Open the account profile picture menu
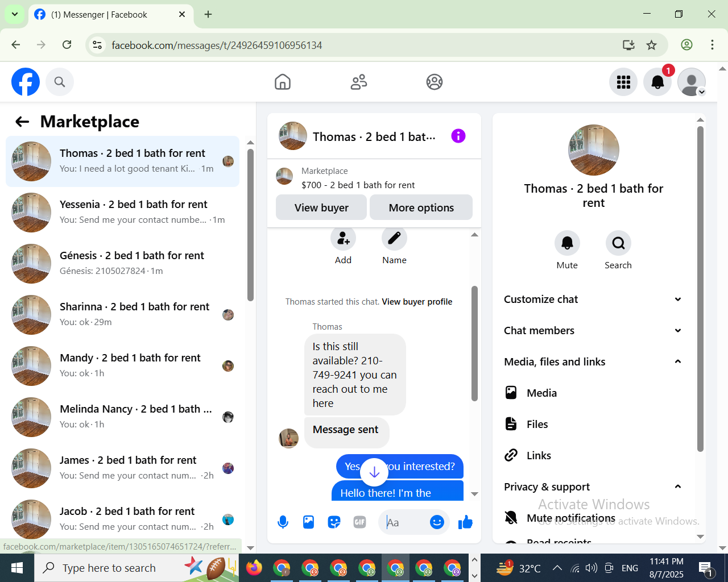Image resolution: width=728 pixels, height=582 pixels. click(692, 82)
